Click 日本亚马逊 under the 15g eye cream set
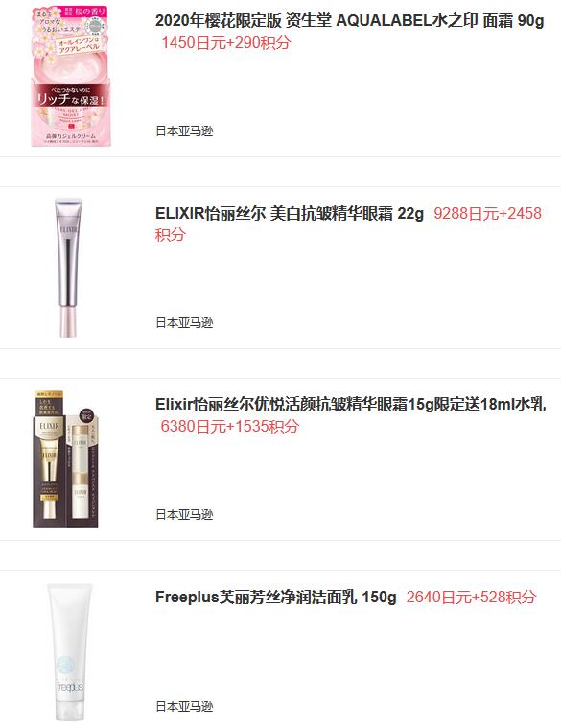Screen dimensions: 561x728 (x=184, y=514)
